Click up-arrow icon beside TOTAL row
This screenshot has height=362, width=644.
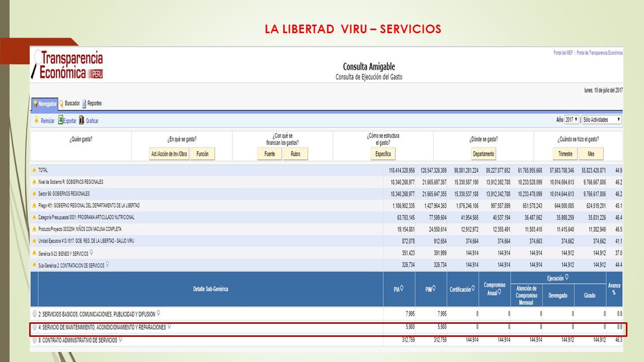coord(35,170)
